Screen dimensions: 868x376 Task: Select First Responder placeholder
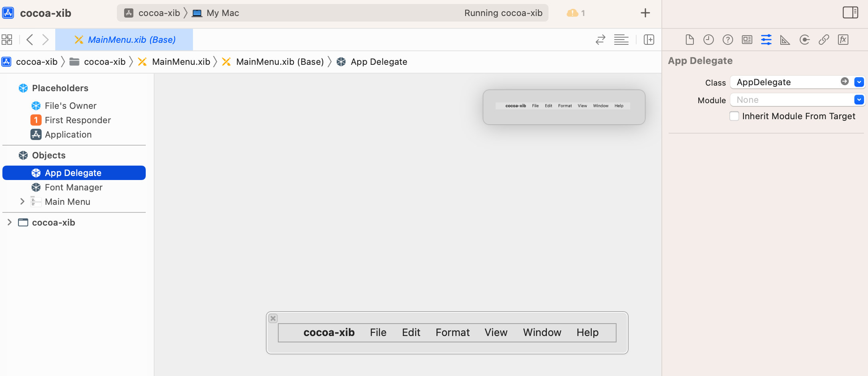tap(74, 120)
